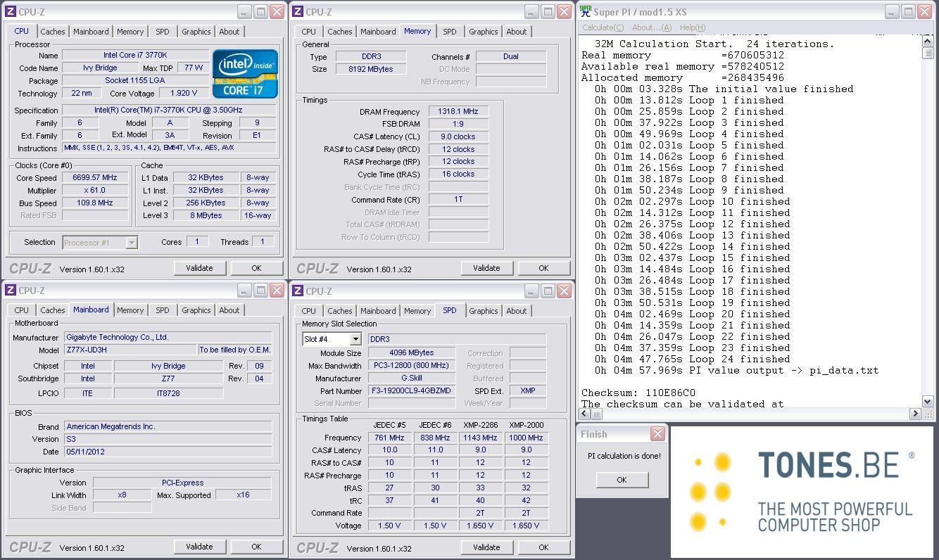The width and height of the screenshot is (939, 560).
Task: Open Graphics tab in the SPD window
Action: (484, 311)
